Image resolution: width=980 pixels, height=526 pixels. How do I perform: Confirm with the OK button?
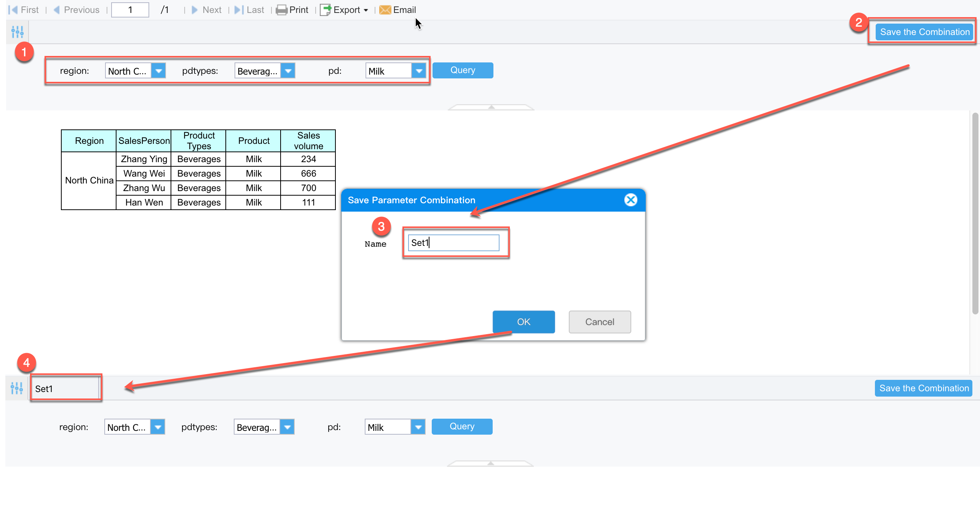point(524,322)
